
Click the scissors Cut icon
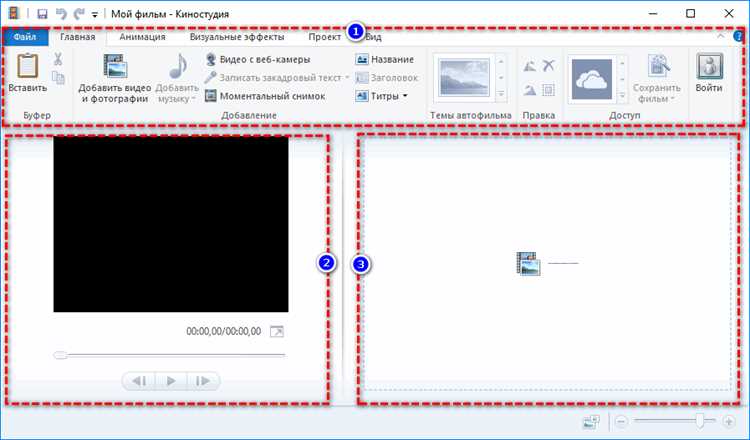click(x=58, y=59)
